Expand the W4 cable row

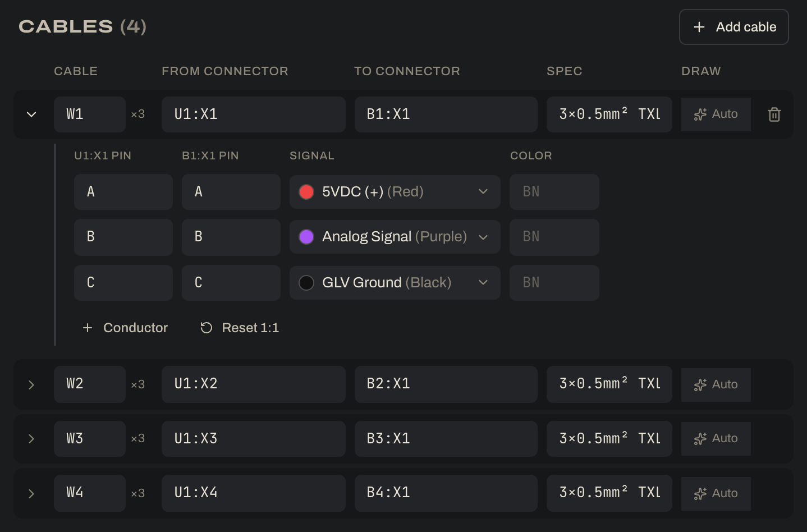pyautogui.click(x=31, y=494)
